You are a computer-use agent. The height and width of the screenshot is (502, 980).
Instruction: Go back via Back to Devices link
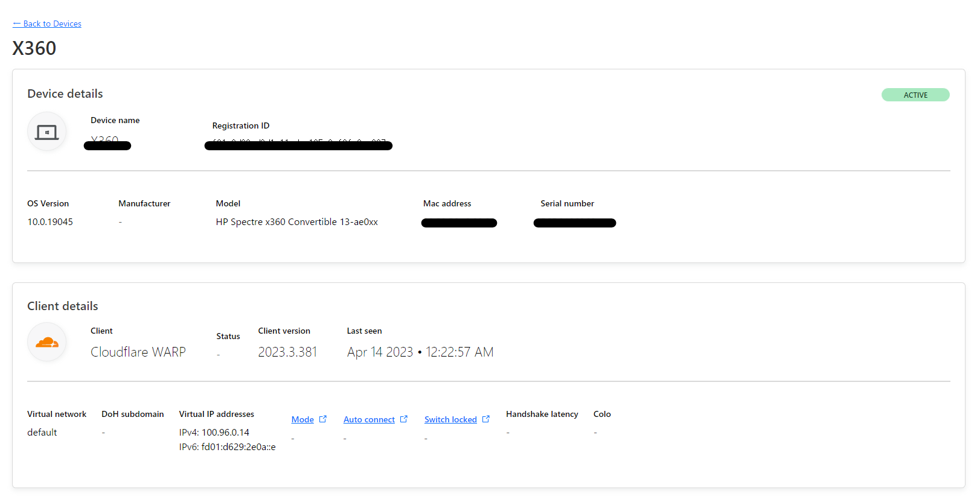point(47,24)
